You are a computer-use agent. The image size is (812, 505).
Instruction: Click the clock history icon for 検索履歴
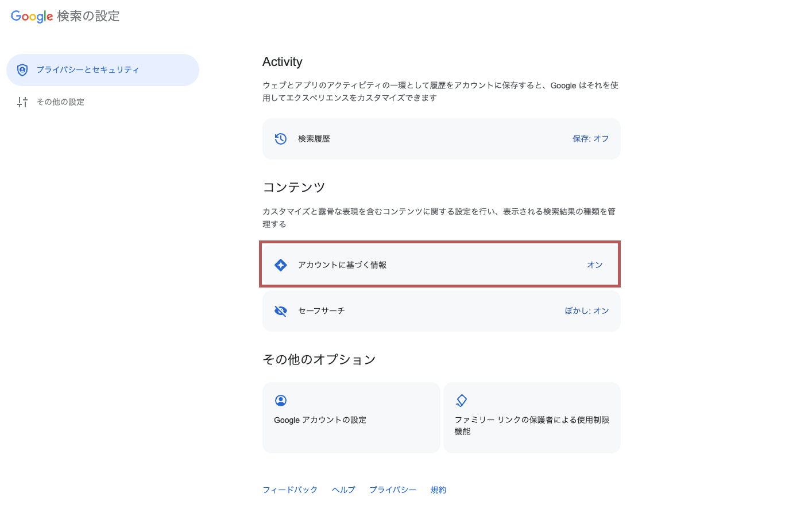[281, 139]
